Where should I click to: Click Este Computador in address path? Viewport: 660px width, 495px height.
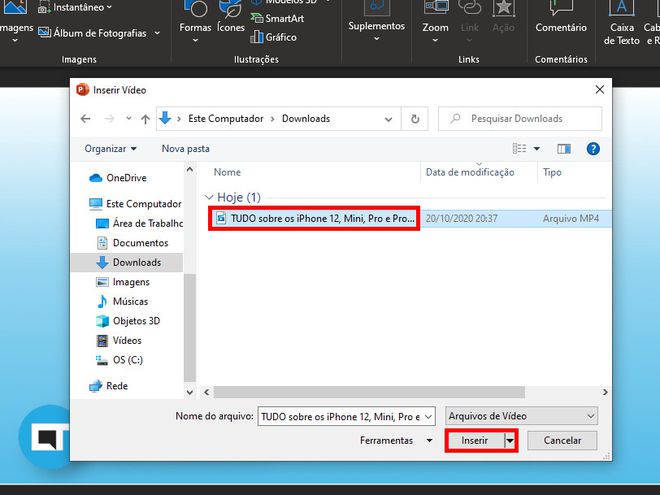pos(226,119)
